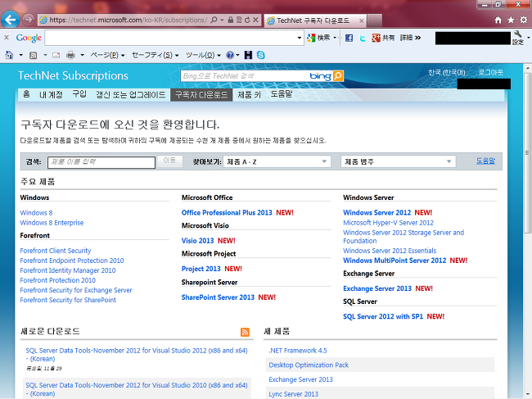532x399 pixels.
Task: Open SQL Server 2012 with SP1 link
Action: [x=383, y=316]
